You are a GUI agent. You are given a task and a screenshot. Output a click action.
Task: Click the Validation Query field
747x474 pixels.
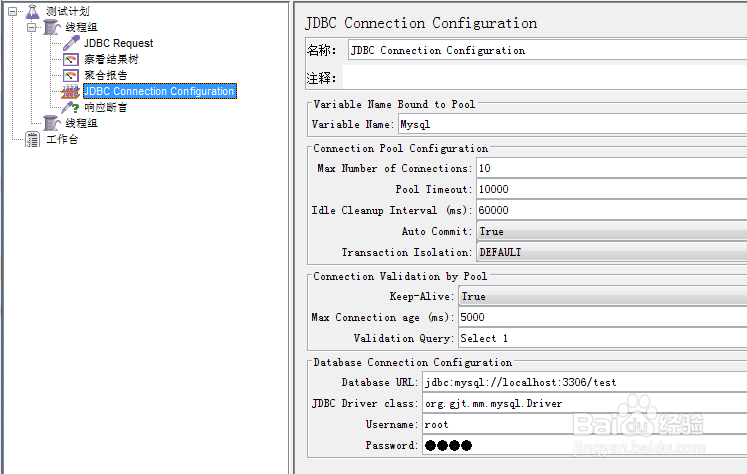point(603,338)
